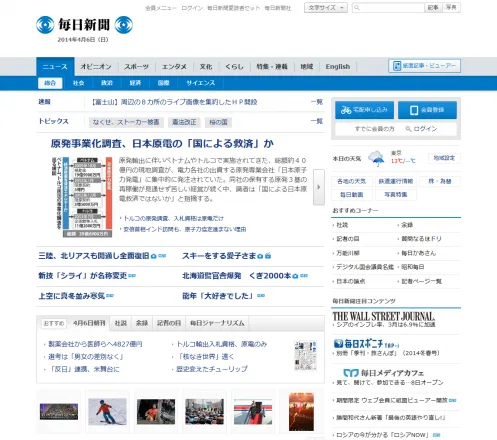
Task: Select the 総合 sub-navigation item
Action: coord(50,83)
